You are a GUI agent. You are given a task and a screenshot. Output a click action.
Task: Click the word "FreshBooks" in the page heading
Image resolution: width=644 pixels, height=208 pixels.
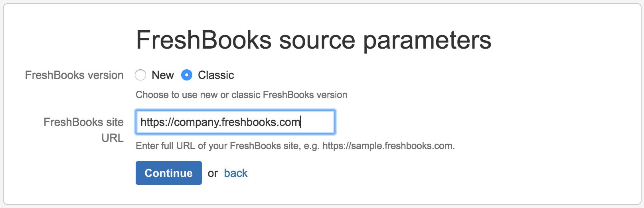[x=203, y=40]
